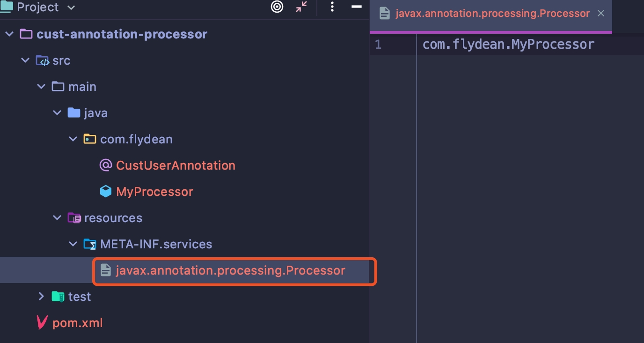Viewport: 644px width, 343px height.
Task: Open the Project view dropdown
Action: pos(71,7)
